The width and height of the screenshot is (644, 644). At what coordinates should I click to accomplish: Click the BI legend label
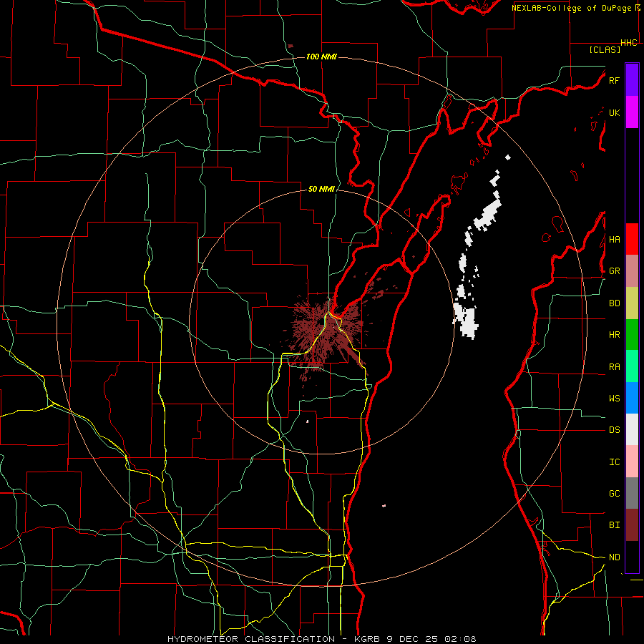click(x=614, y=525)
